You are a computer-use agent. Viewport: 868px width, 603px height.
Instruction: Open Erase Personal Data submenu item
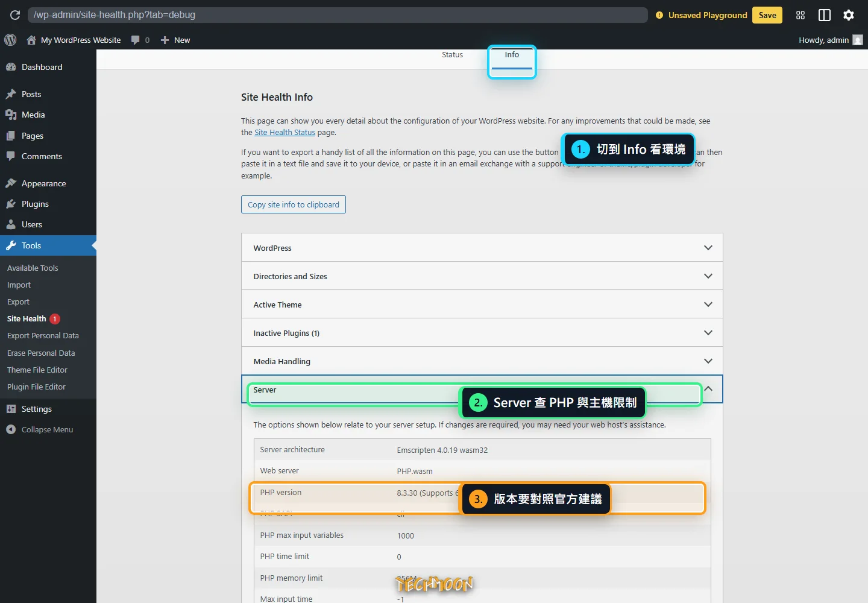(41, 353)
